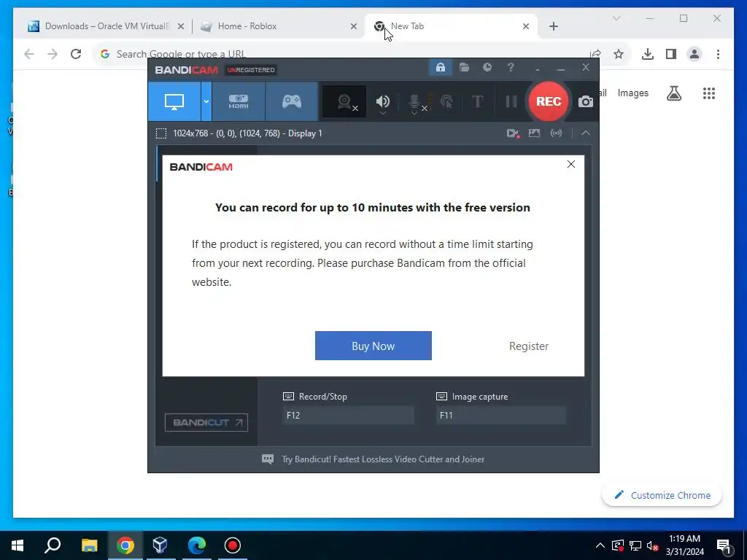Image resolution: width=747 pixels, height=560 pixels.
Task: Switch to game recording mode
Action: (x=292, y=101)
